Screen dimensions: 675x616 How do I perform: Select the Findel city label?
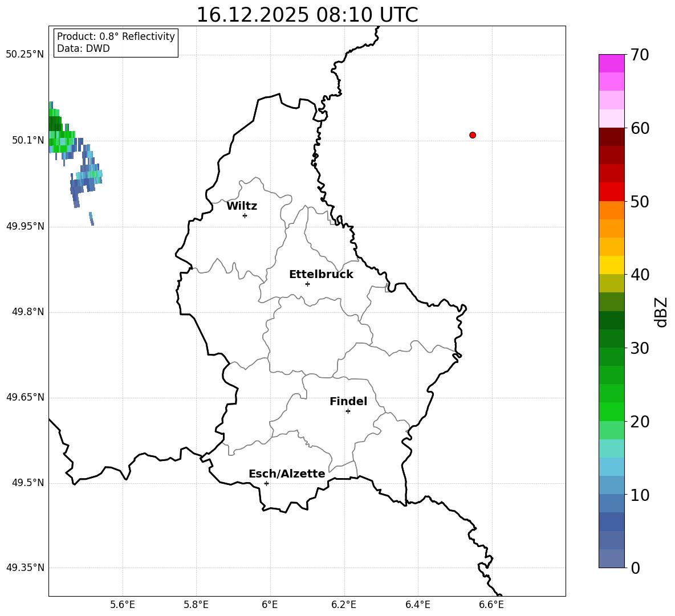click(348, 401)
